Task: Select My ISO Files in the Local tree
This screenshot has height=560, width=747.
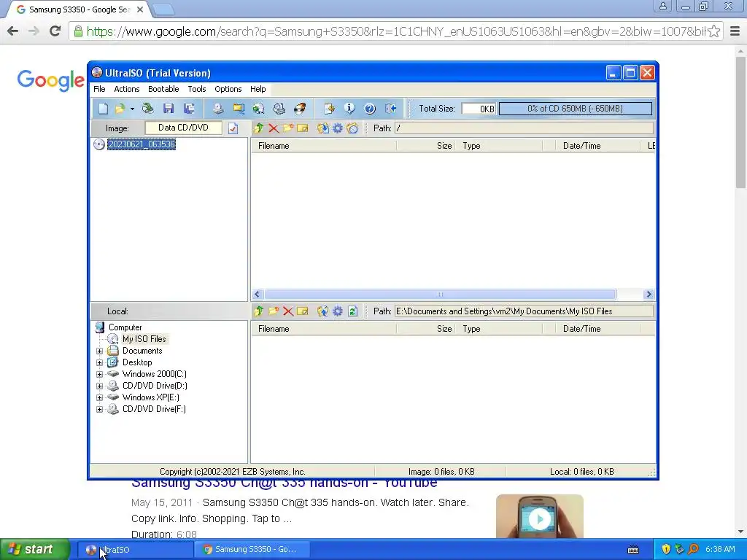Action: click(144, 339)
